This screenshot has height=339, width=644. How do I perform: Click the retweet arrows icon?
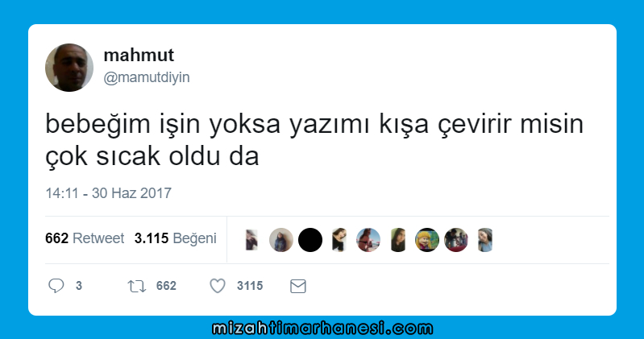pyautogui.click(x=136, y=286)
